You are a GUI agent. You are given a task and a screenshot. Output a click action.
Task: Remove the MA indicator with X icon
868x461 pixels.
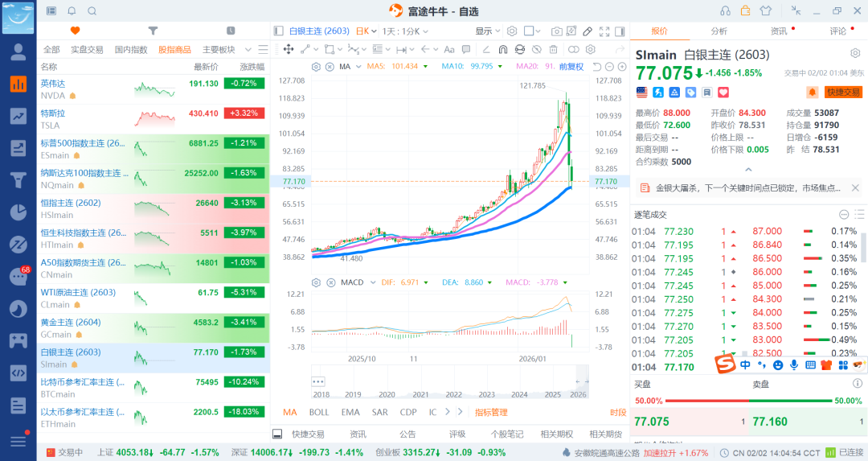tap(330, 67)
